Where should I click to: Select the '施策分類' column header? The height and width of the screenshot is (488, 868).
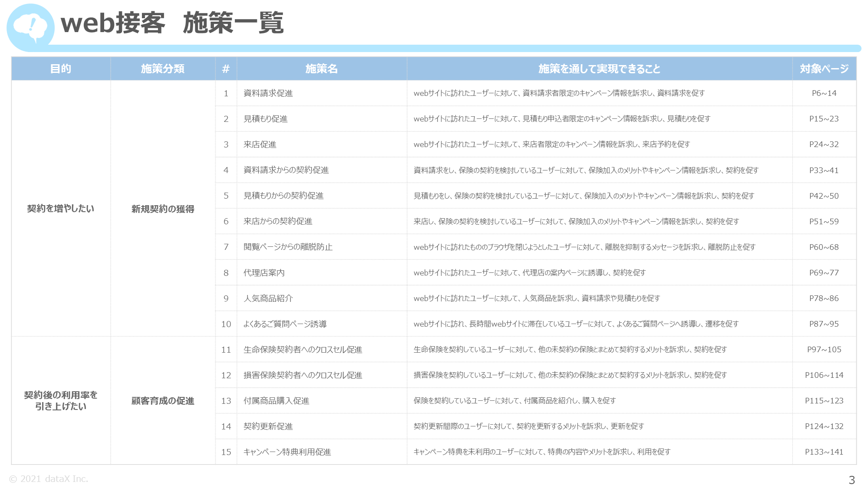click(163, 69)
